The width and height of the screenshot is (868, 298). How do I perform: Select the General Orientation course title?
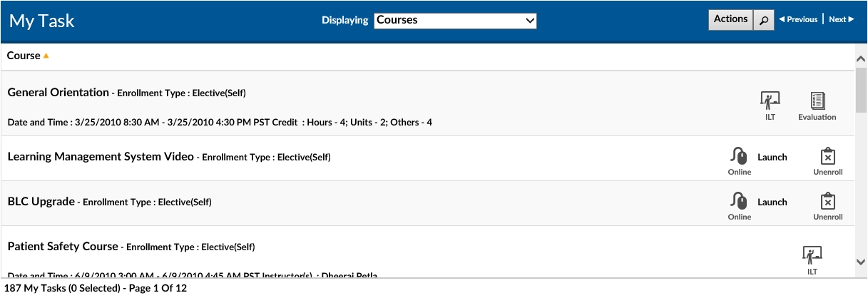tap(58, 92)
